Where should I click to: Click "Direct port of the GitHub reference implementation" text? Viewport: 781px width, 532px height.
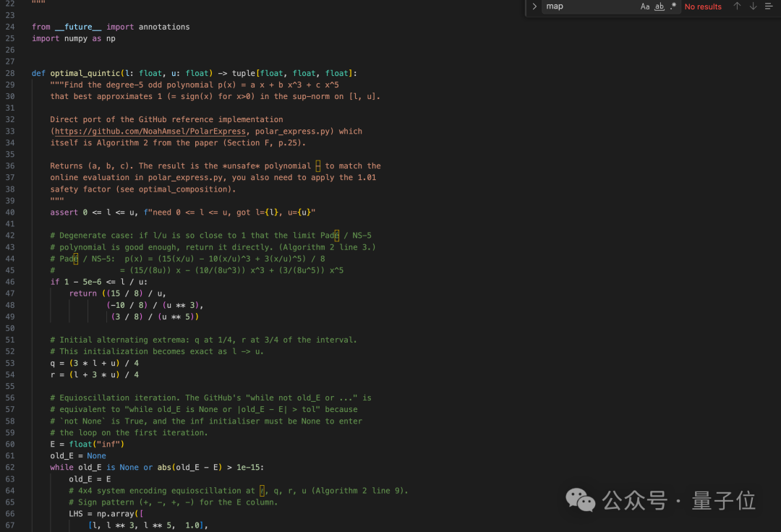click(166, 119)
